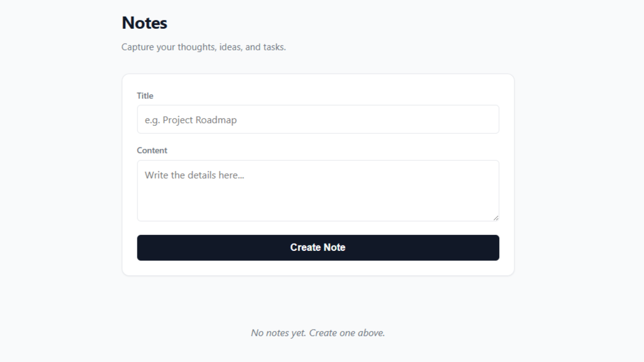Click the Content field label

pyautogui.click(x=152, y=150)
